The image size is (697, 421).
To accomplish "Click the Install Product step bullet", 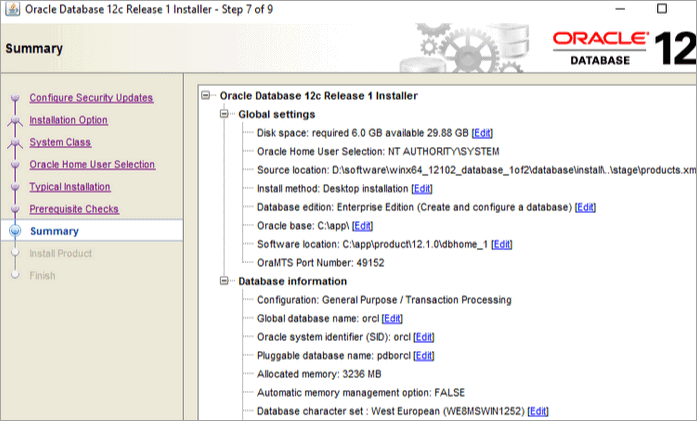I will coord(15,253).
